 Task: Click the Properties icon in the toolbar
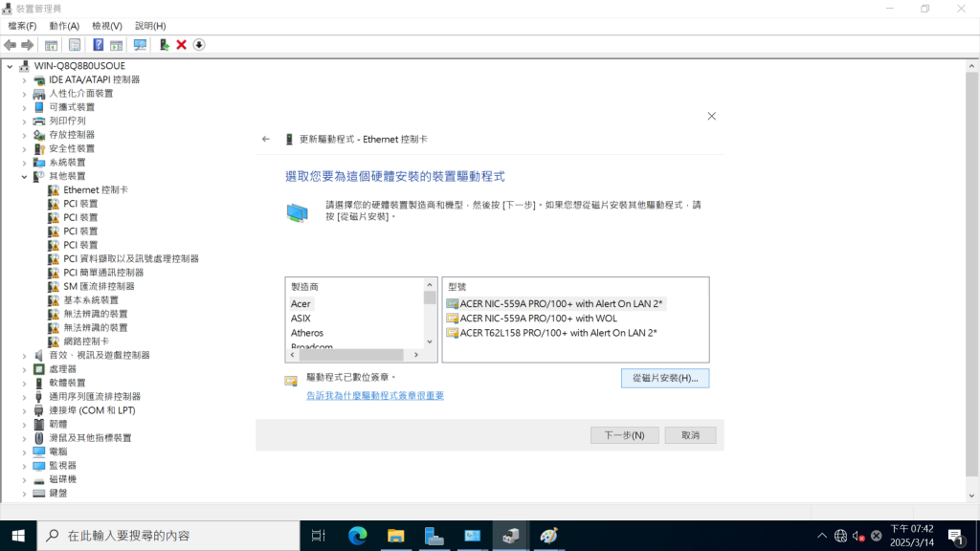pos(74,45)
